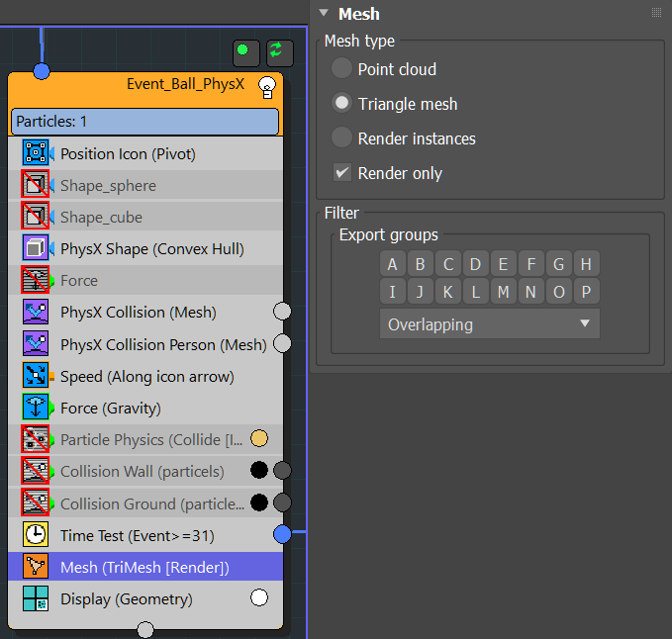Toggle export group P button
Viewport: 672px width, 639px height.
586,292
